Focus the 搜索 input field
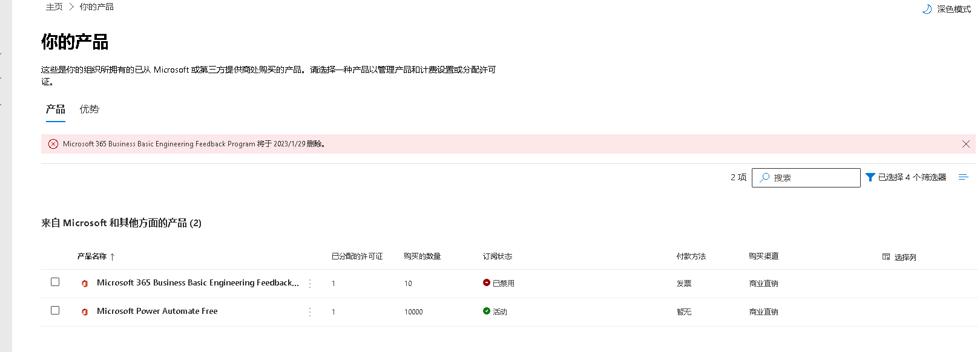 (x=806, y=178)
